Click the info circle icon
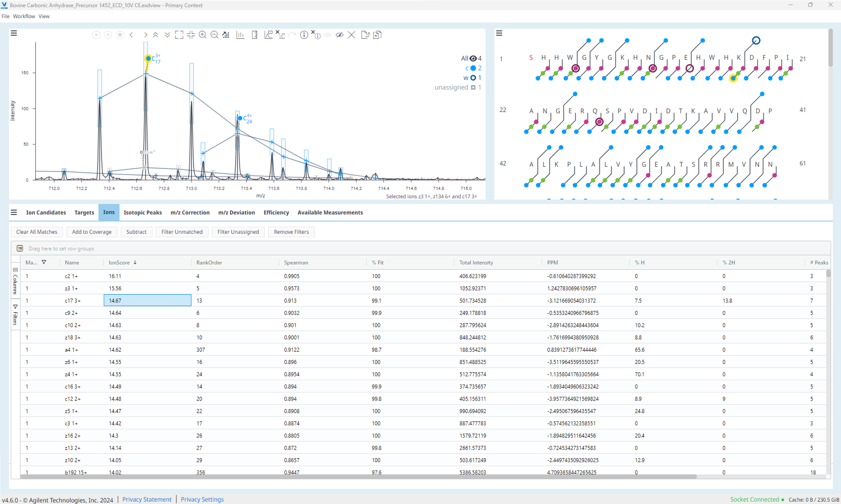Viewport: 841px width, 504px height. click(x=304, y=35)
